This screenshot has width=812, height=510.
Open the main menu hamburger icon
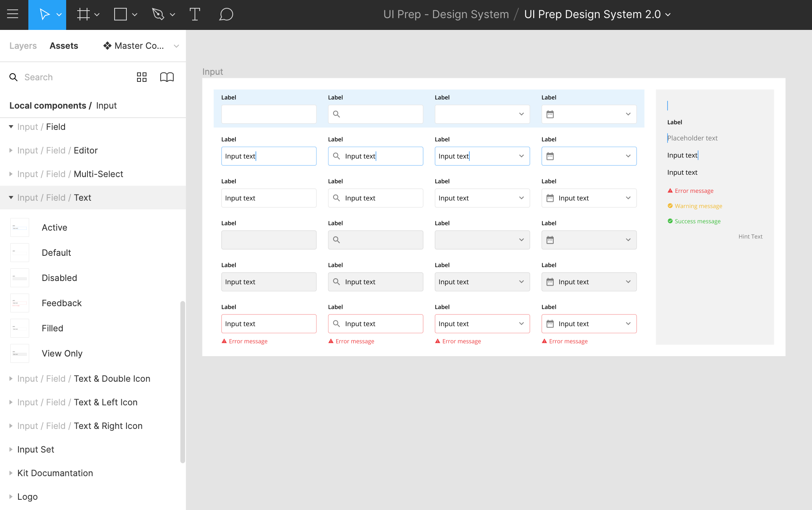point(13,14)
